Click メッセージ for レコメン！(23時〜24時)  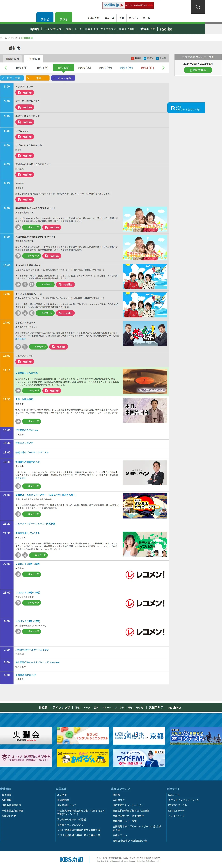tap(31, 602)
